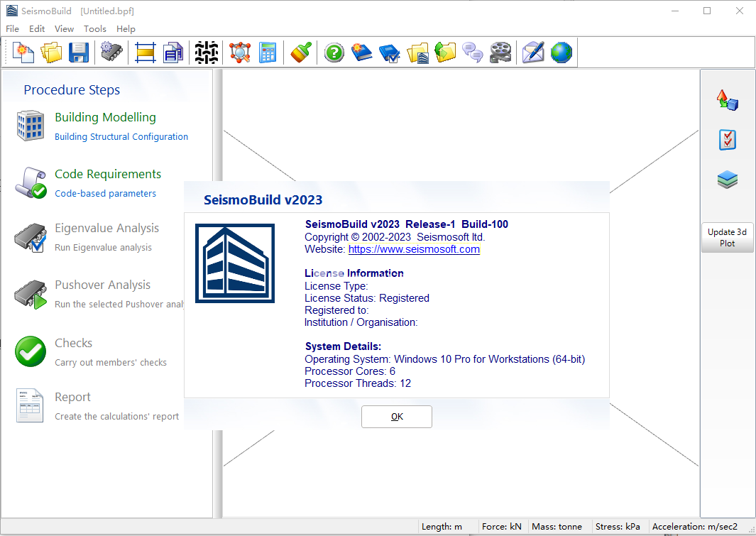Click the Length: m status bar entry
Image resolution: width=756 pixels, height=536 pixels.
(442, 527)
